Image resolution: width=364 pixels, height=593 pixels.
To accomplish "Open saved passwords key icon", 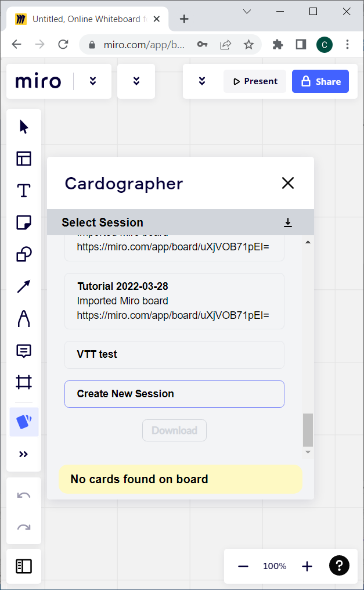I will pyautogui.click(x=202, y=45).
